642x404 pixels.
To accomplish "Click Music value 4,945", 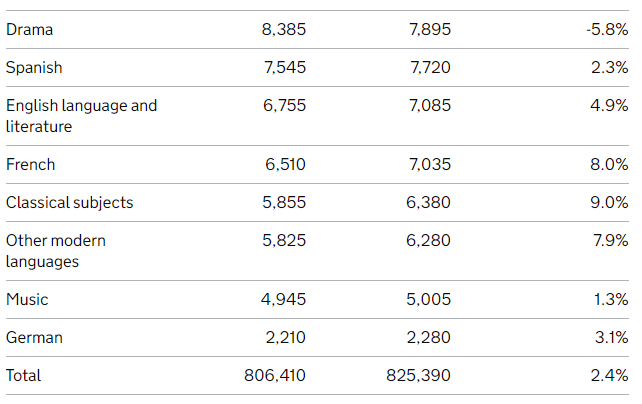I will [283, 300].
